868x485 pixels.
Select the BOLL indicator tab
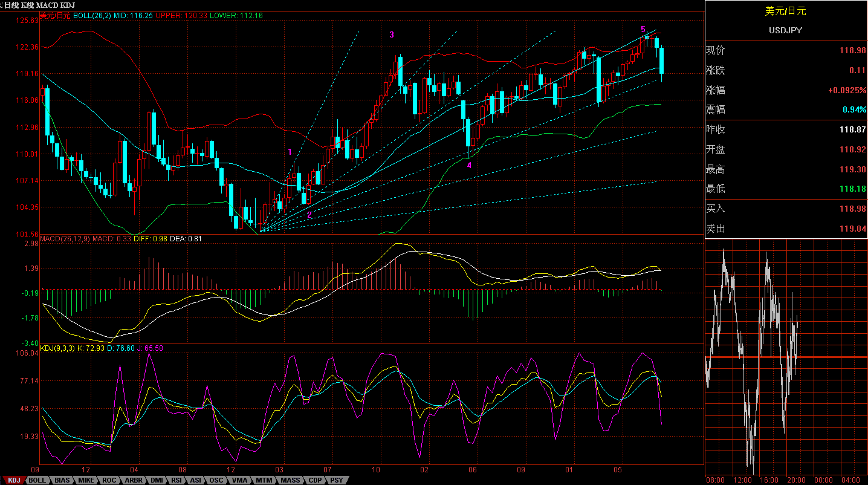coord(37,480)
